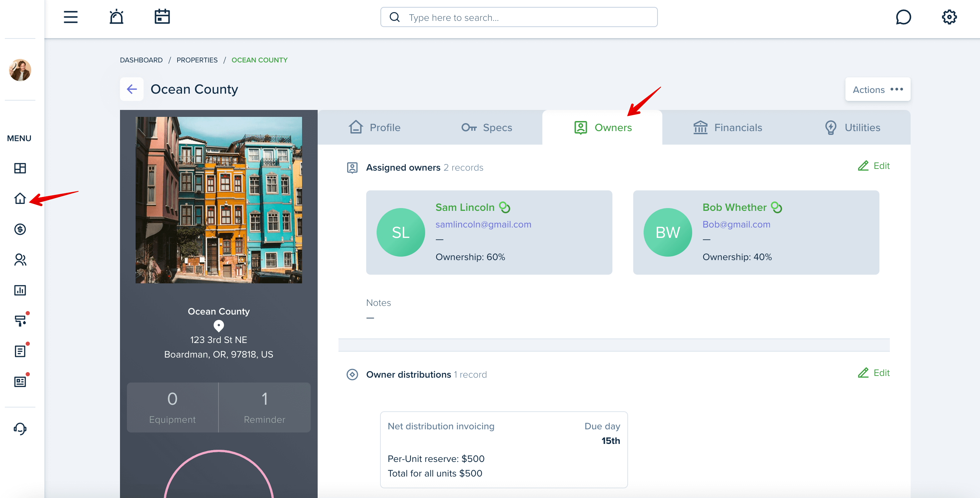Open the accounting dollar icon in sidebar
The width and height of the screenshot is (980, 498).
[20, 229]
